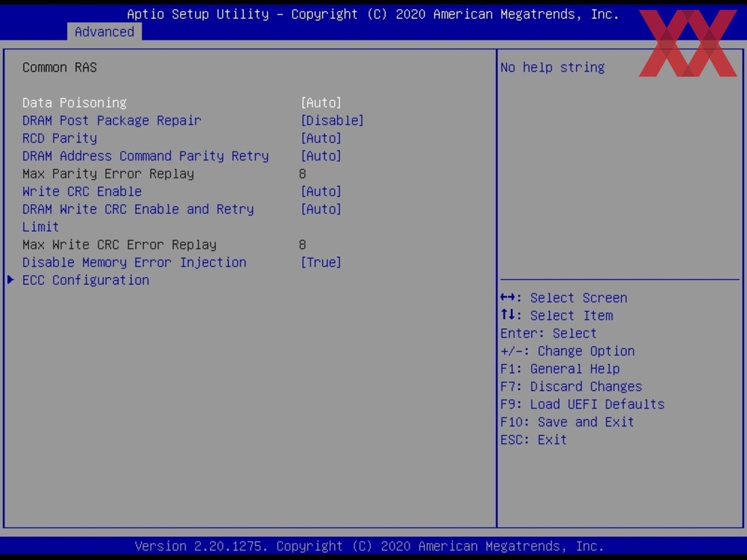This screenshot has width=747, height=560.
Task: Click the Max Parity Error Replay label
Action: click(x=108, y=173)
